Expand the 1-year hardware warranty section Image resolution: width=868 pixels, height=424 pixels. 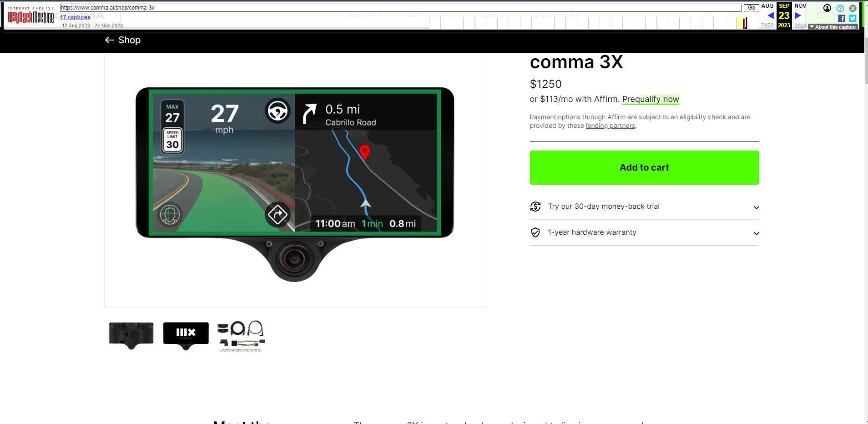[x=644, y=232]
